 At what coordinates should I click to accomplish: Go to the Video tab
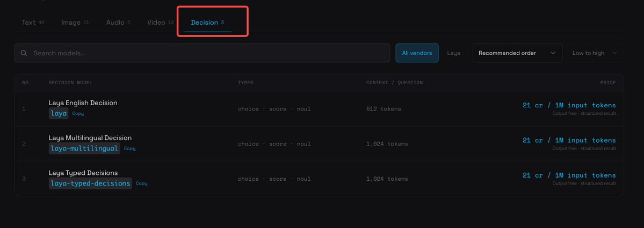pos(160,23)
